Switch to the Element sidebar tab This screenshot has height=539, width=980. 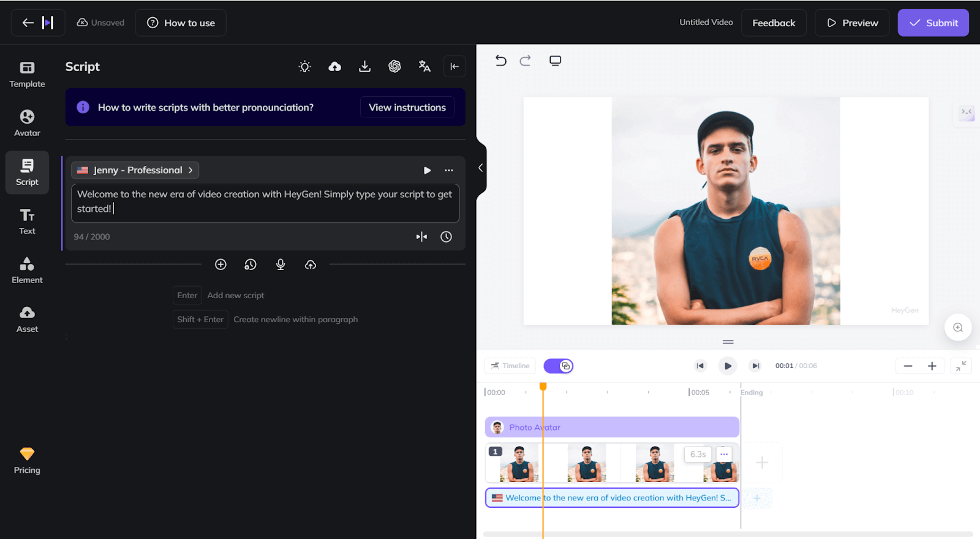(27, 270)
